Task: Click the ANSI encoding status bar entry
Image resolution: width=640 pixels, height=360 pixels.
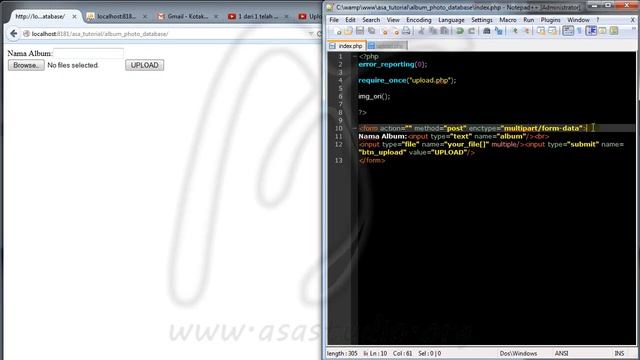Action: point(561,353)
